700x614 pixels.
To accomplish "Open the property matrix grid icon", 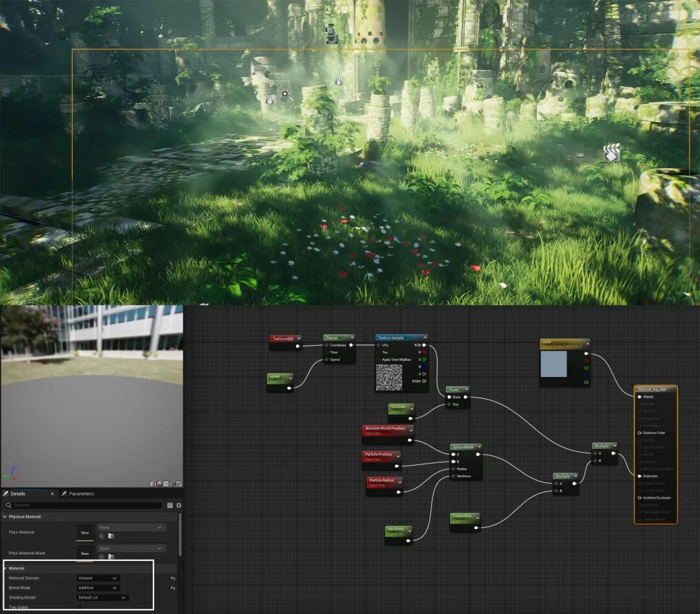I will [170, 505].
